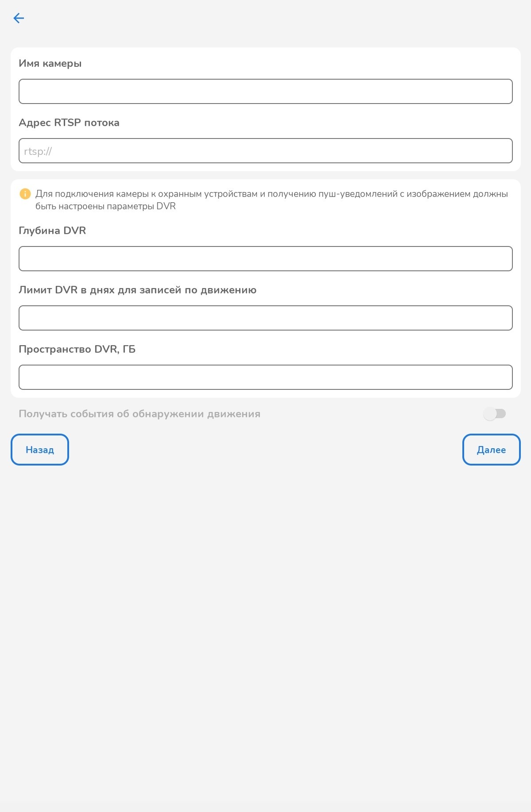This screenshot has height=812, width=531.
Task: Select the Глубина DVR input box
Action: (265, 259)
